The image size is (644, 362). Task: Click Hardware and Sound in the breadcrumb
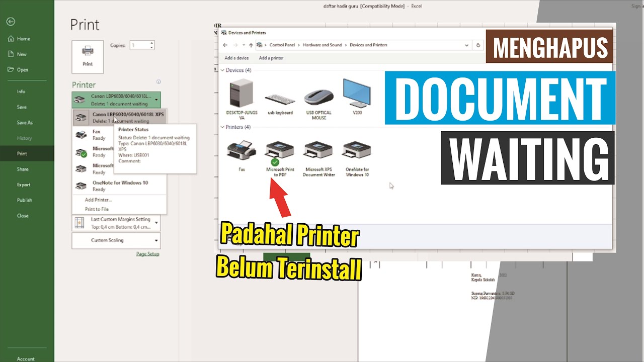click(x=322, y=45)
